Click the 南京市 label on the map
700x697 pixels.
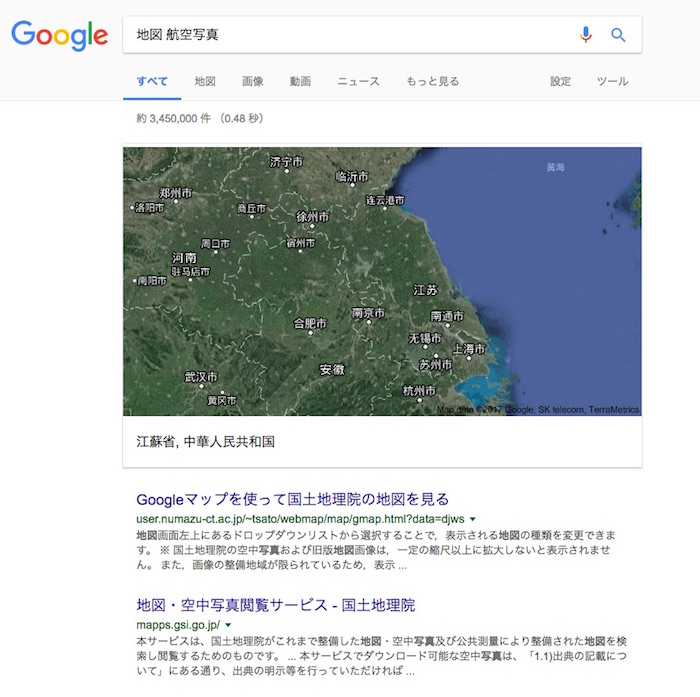[369, 313]
